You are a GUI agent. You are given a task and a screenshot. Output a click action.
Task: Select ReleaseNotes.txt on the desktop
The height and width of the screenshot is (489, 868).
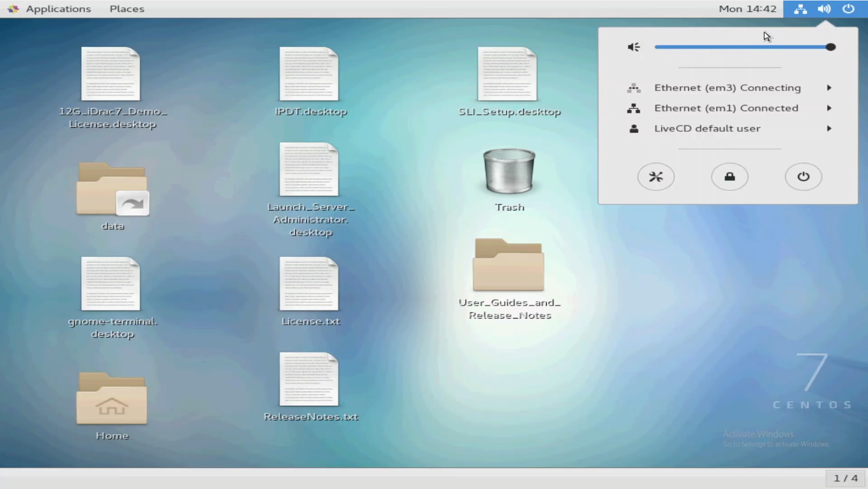[309, 380]
